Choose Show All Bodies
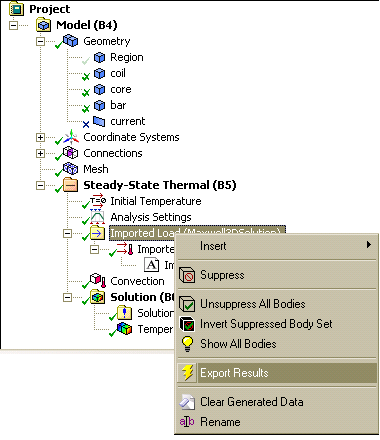 click(276, 344)
